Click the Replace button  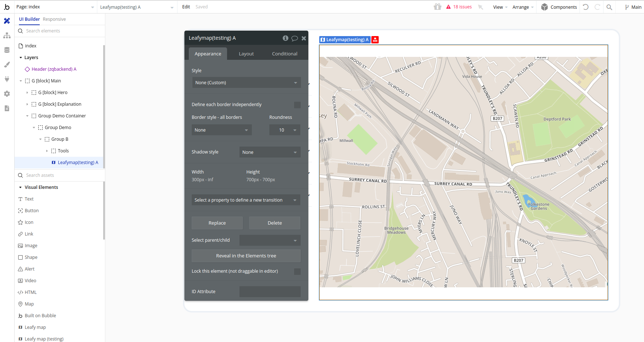coord(217,223)
